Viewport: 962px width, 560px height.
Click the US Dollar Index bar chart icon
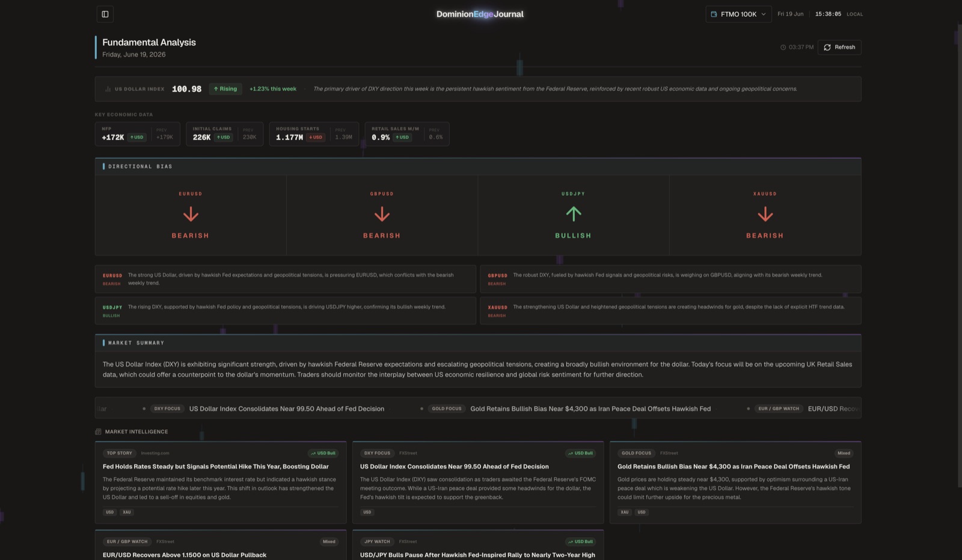point(108,89)
